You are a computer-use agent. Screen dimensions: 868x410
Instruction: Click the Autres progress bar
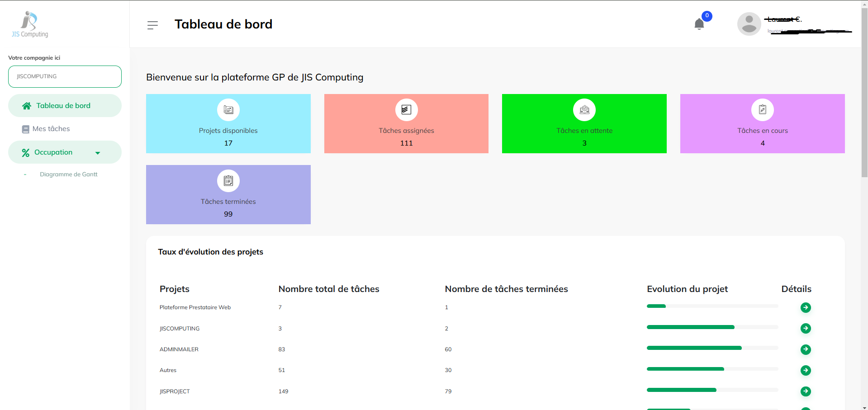712,369
